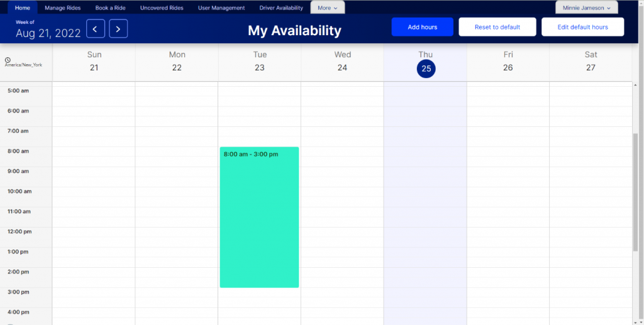
Task: Select the 8:00 am - 3:00 pm availability block
Action: pyautogui.click(x=259, y=217)
